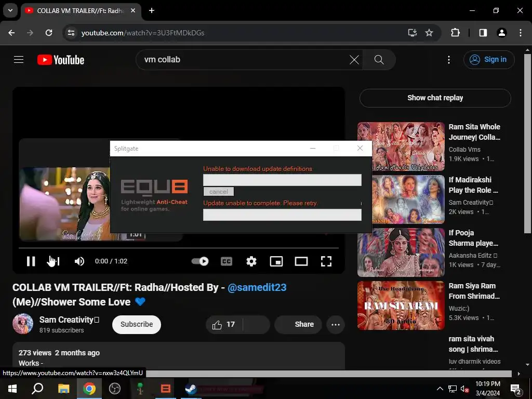Pause the video with the pause button
The image size is (532, 399).
(31, 261)
